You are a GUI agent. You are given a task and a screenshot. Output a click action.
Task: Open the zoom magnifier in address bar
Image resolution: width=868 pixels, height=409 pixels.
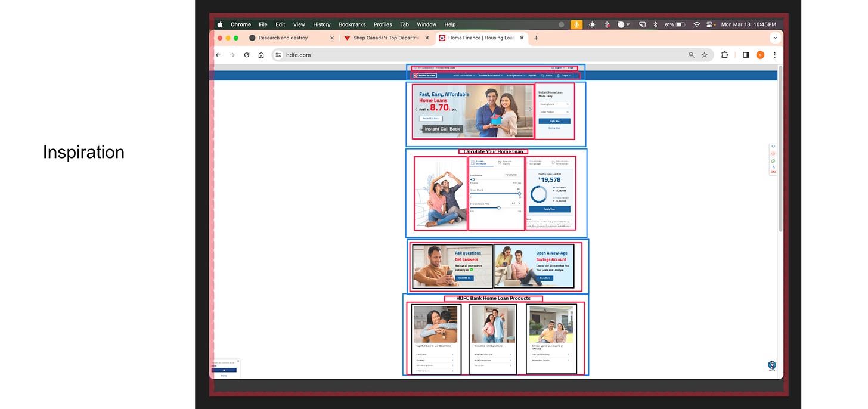(x=692, y=55)
